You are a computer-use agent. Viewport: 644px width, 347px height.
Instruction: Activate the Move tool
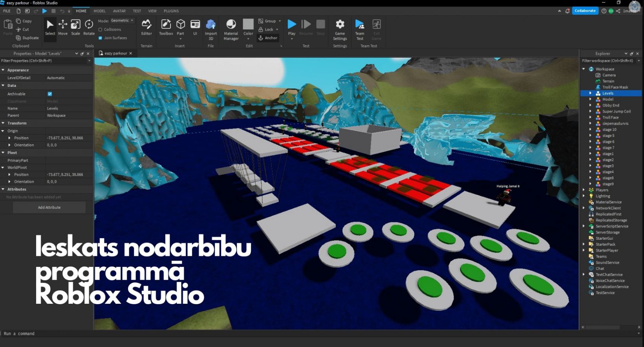pyautogui.click(x=63, y=28)
